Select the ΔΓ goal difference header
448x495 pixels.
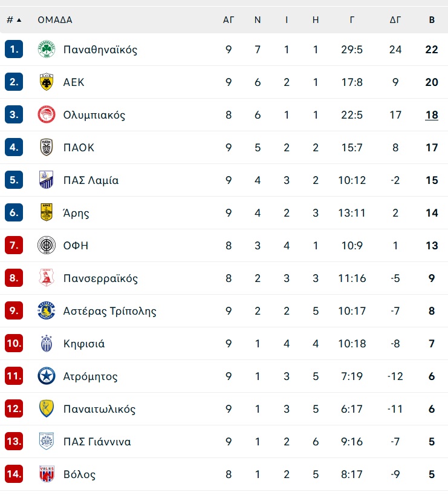[x=395, y=20]
